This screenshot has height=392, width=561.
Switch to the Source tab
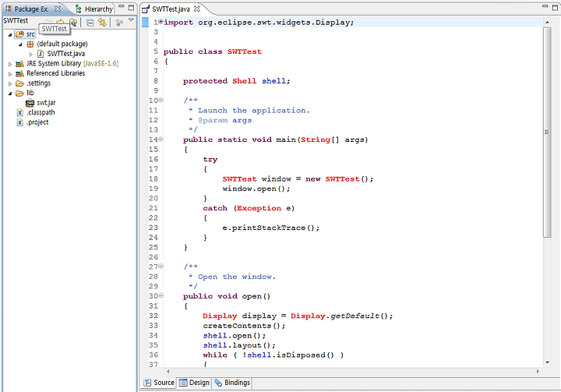(159, 383)
